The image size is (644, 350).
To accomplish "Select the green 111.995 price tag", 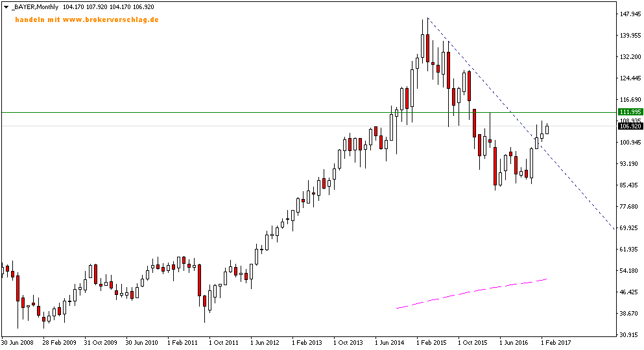I will point(629,112).
